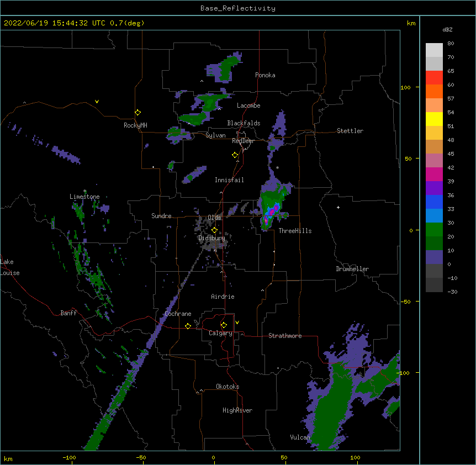Click the Base_Reflectivity title
Viewport: 476px width, 465px height.
238,8
